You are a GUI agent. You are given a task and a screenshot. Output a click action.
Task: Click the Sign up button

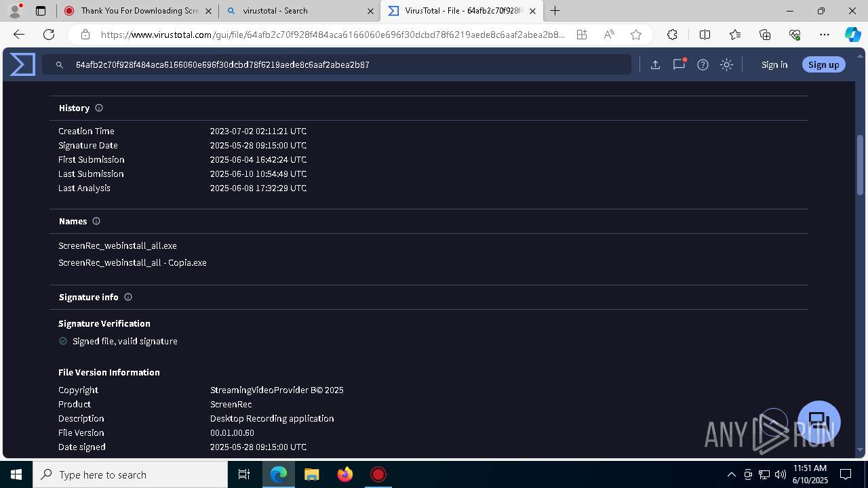823,64
